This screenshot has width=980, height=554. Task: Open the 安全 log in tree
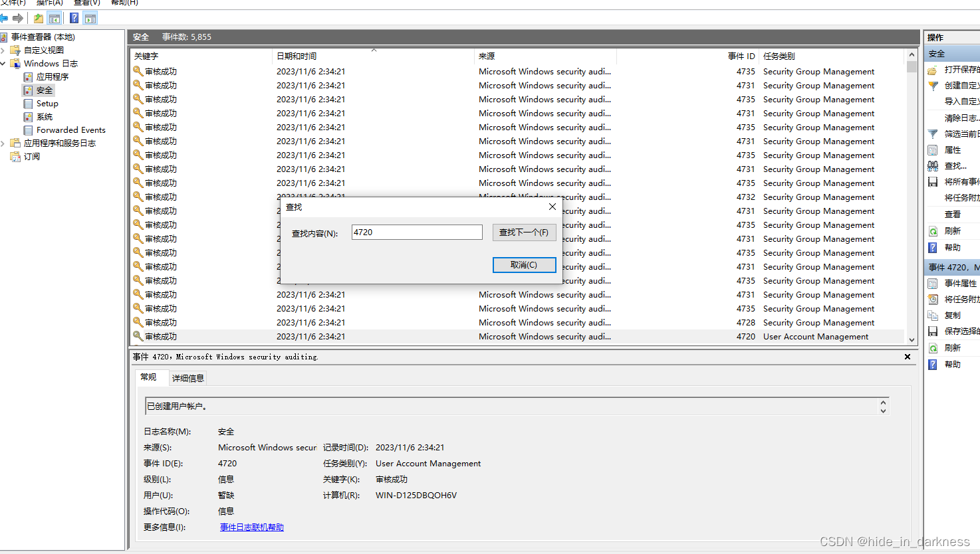pos(44,90)
